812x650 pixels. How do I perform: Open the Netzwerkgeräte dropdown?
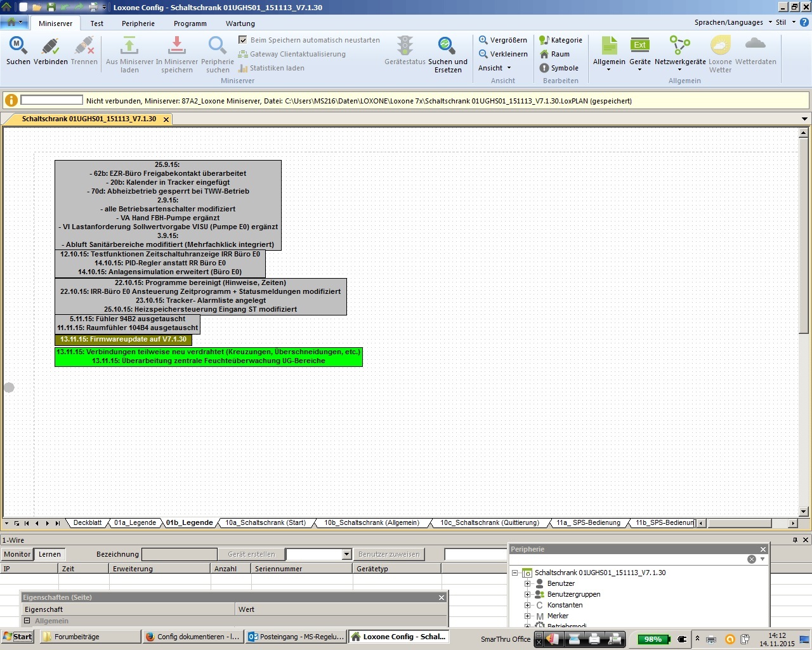680,69
